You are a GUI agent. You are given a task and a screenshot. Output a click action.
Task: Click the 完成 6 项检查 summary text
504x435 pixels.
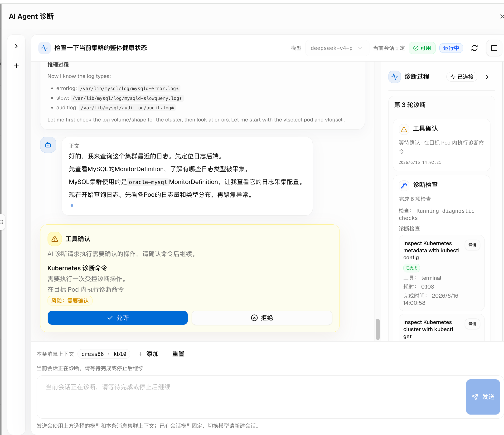(415, 199)
